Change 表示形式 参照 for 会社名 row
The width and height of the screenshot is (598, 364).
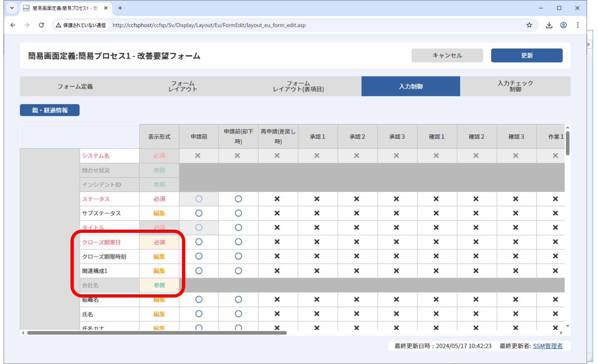[x=159, y=285]
